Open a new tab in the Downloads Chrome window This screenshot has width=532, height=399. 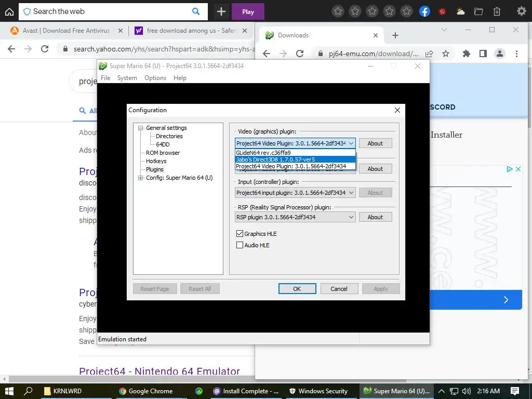pyautogui.click(x=395, y=35)
